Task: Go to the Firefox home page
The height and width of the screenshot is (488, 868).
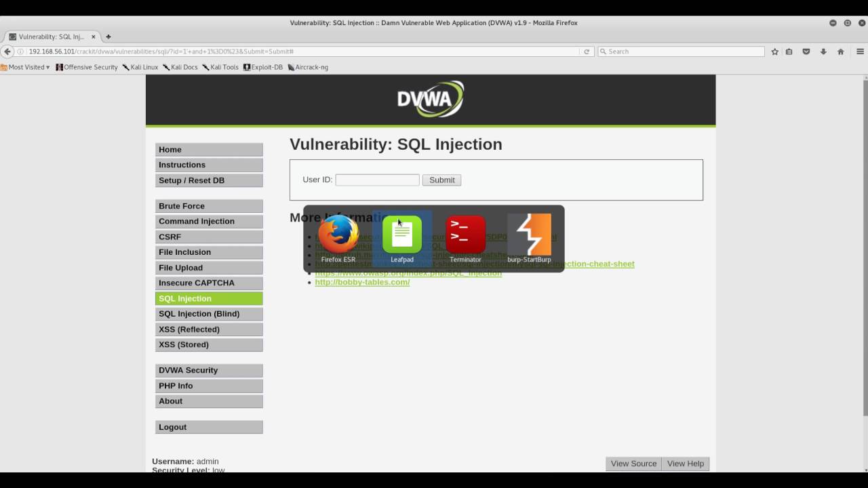Action: (841, 52)
